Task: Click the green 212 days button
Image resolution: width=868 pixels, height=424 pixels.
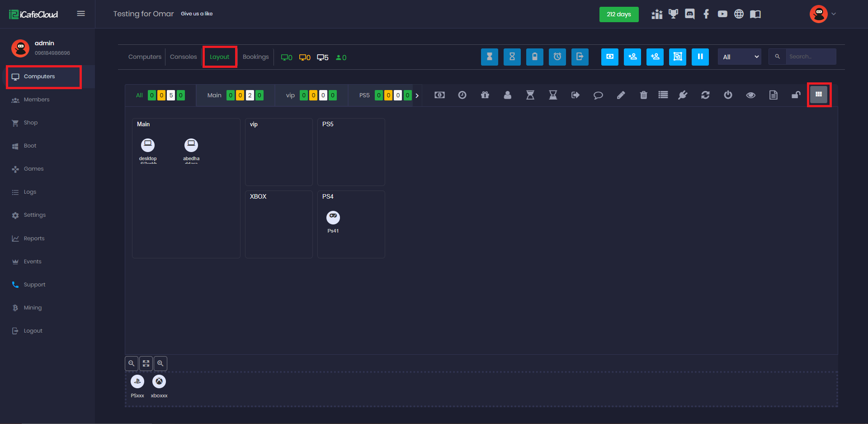Action: coord(618,14)
